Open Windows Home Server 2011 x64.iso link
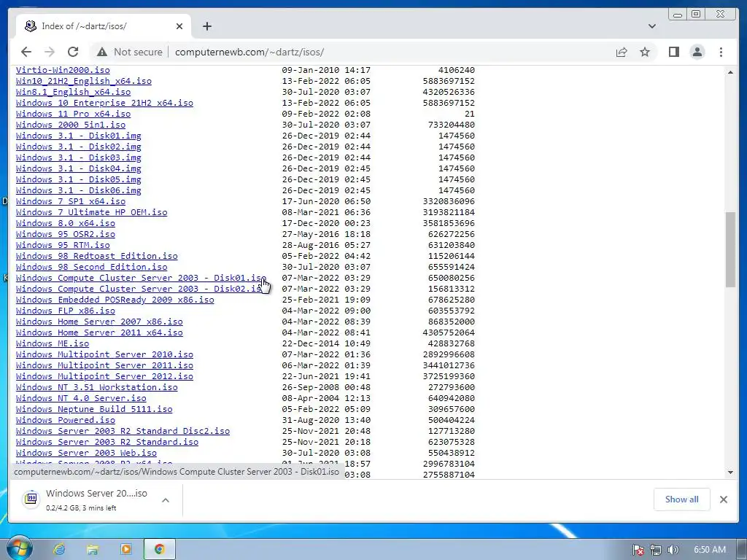Screen dimensions: 747x560 coord(99,332)
